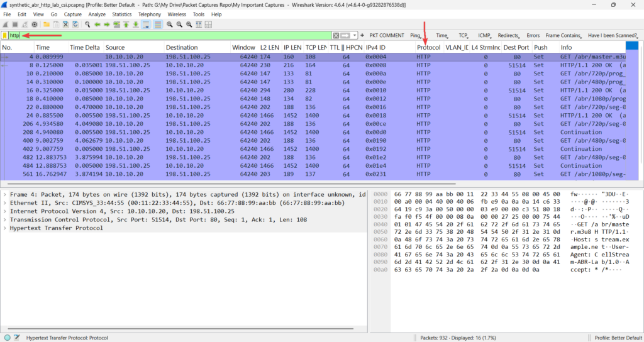Click the open capture file folder icon
The width and height of the screenshot is (644, 342).
click(x=46, y=25)
